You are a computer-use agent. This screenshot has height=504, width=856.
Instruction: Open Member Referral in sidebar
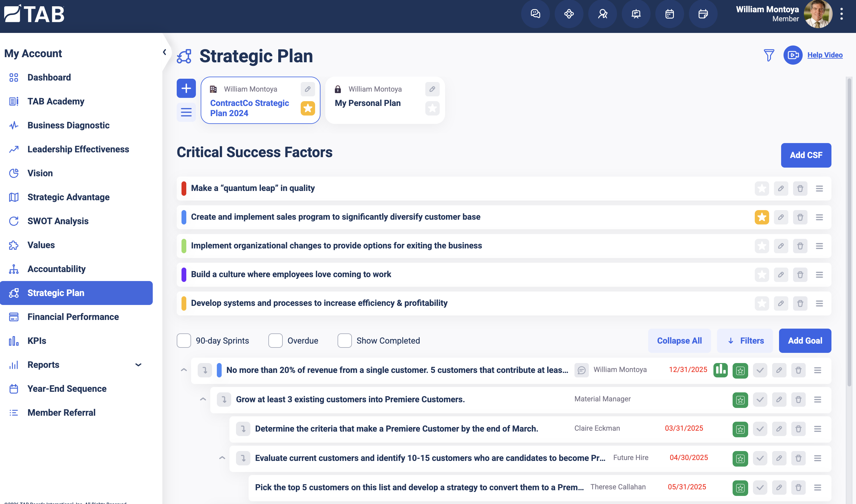(61, 413)
